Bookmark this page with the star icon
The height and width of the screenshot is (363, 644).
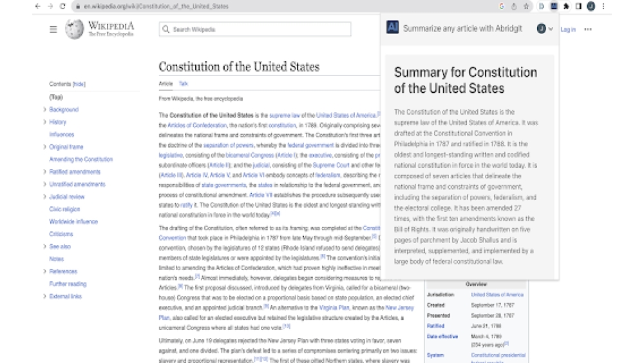tap(526, 6)
